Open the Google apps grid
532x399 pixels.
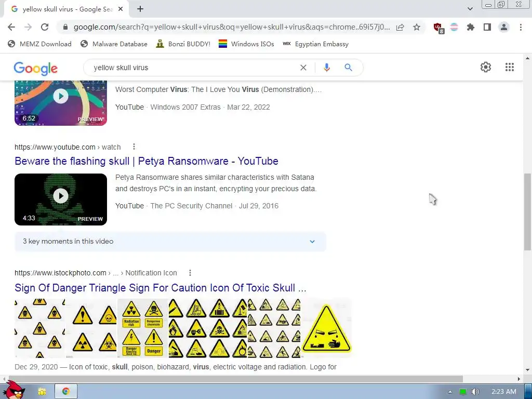tap(509, 67)
